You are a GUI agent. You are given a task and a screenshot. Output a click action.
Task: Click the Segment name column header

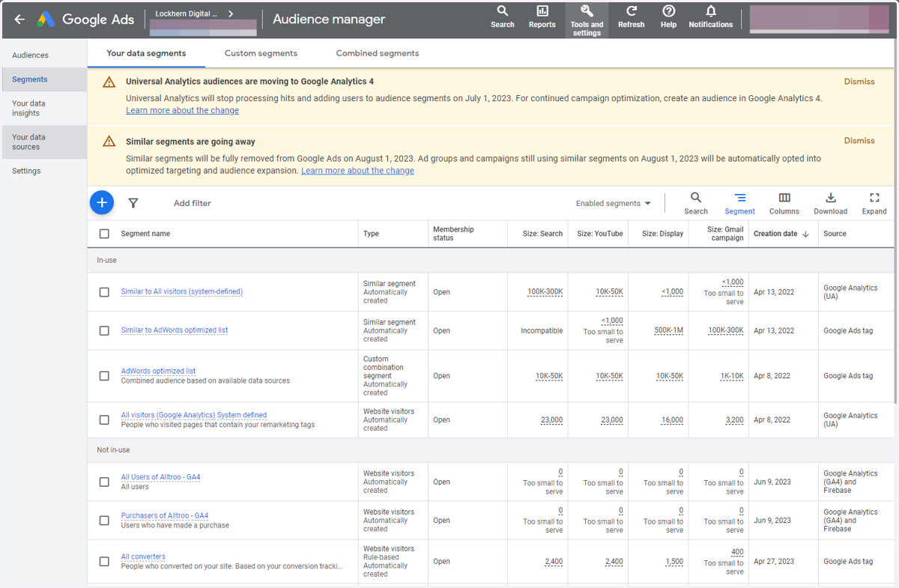[145, 234]
